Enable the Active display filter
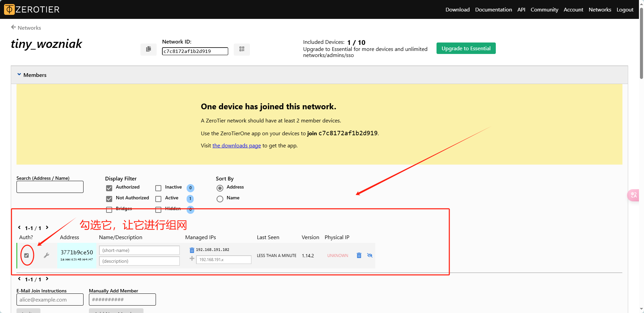644x313 pixels. click(158, 199)
